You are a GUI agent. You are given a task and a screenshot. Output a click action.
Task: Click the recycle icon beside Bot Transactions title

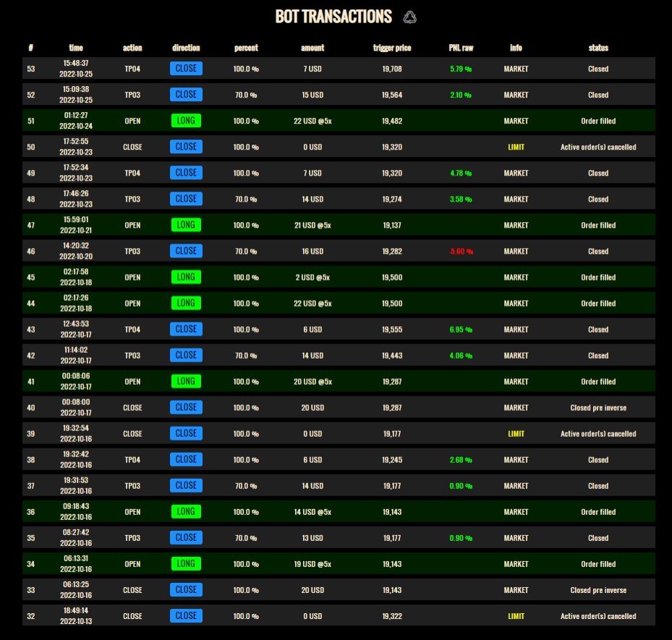(409, 17)
